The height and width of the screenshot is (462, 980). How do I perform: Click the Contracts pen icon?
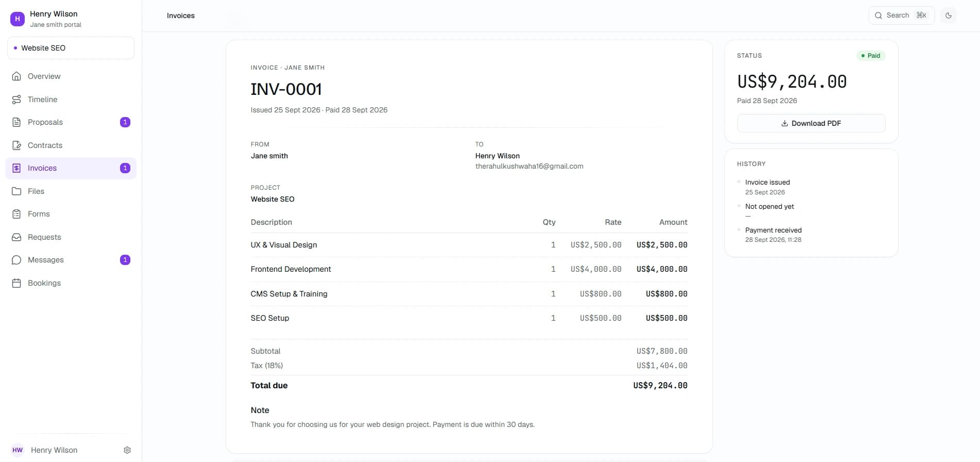16,145
